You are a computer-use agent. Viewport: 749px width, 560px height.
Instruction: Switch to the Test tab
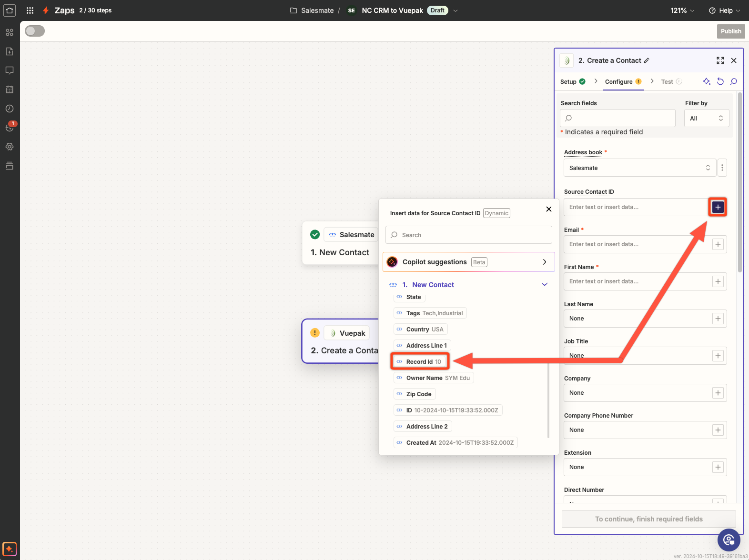667,82
